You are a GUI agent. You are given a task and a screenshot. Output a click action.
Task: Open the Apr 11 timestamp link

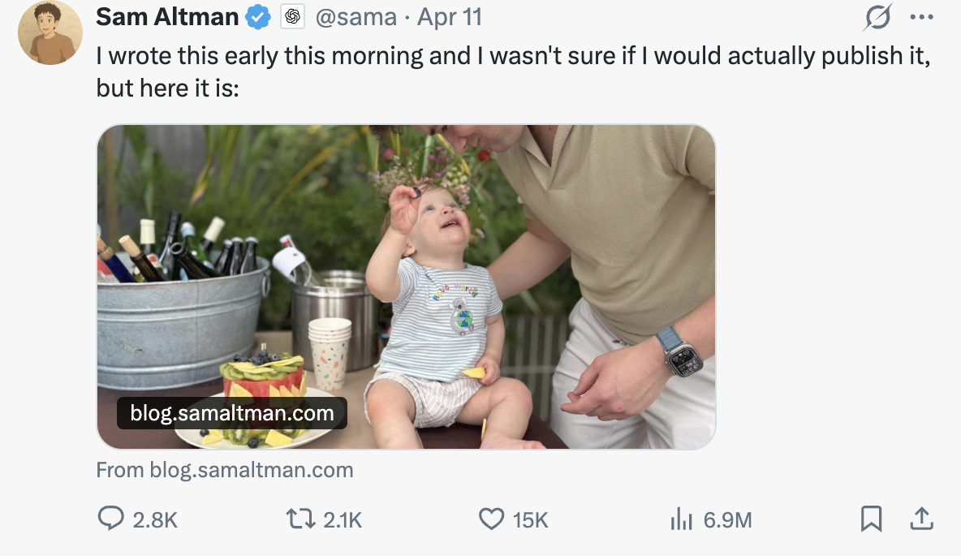[x=450, y=17]
